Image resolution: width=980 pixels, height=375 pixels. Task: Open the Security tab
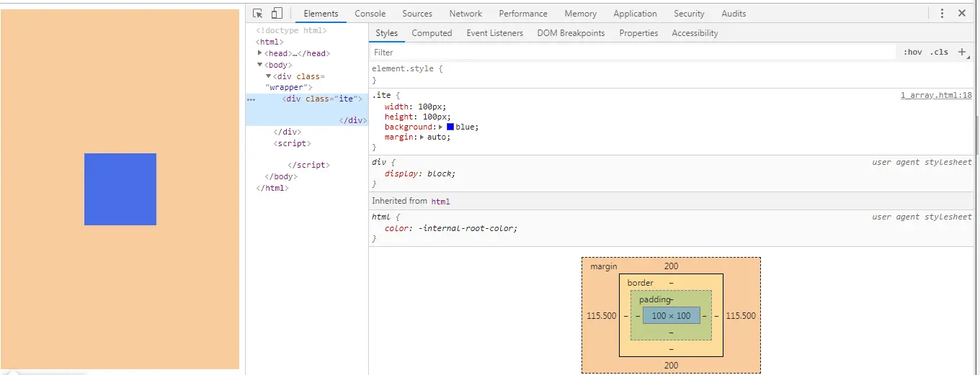[689, 14]
